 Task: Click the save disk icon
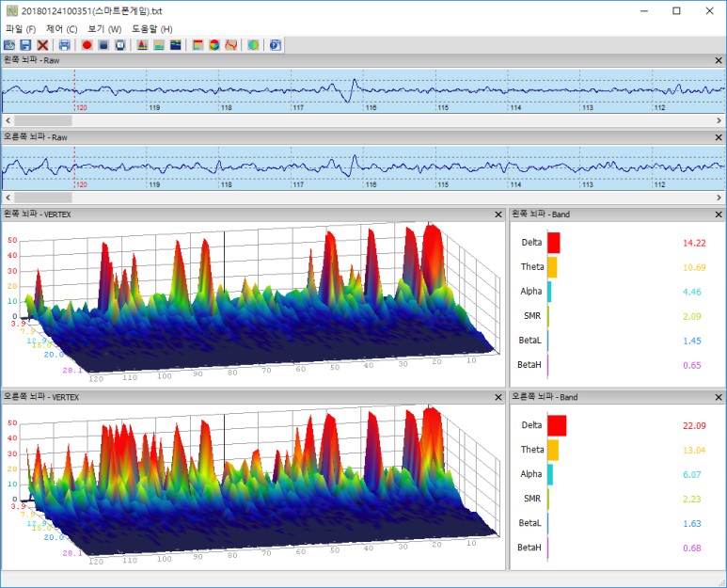point(25,44)
